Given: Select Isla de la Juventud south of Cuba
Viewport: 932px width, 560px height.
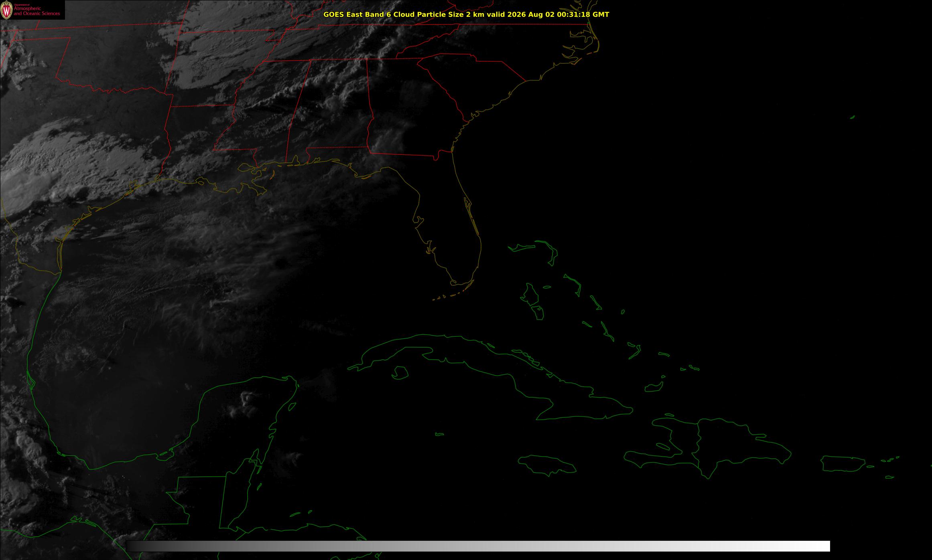Looking at the screenshot, I should click(x=400, y=373).
